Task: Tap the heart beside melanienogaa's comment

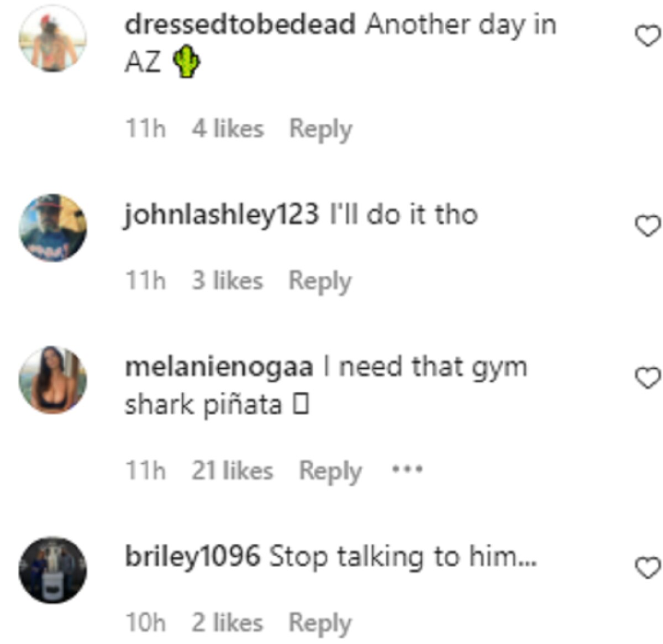Action: (647, 378)
